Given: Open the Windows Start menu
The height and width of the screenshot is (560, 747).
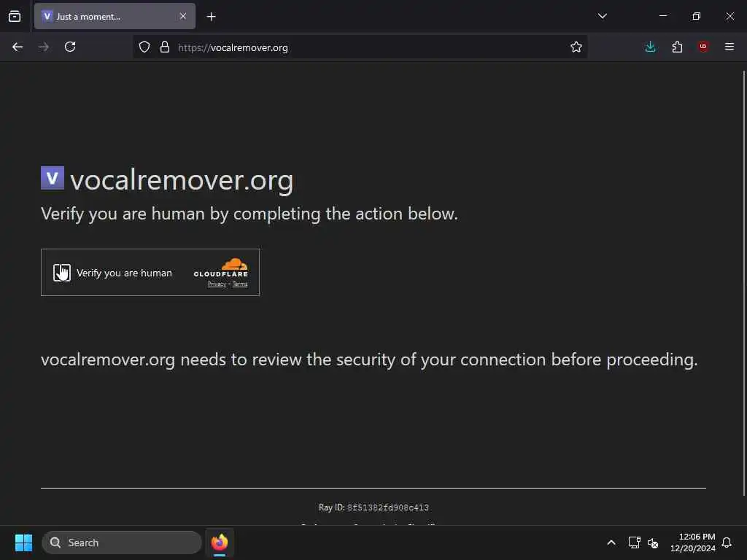Looking at the screenshot, I should pos(23,542).
